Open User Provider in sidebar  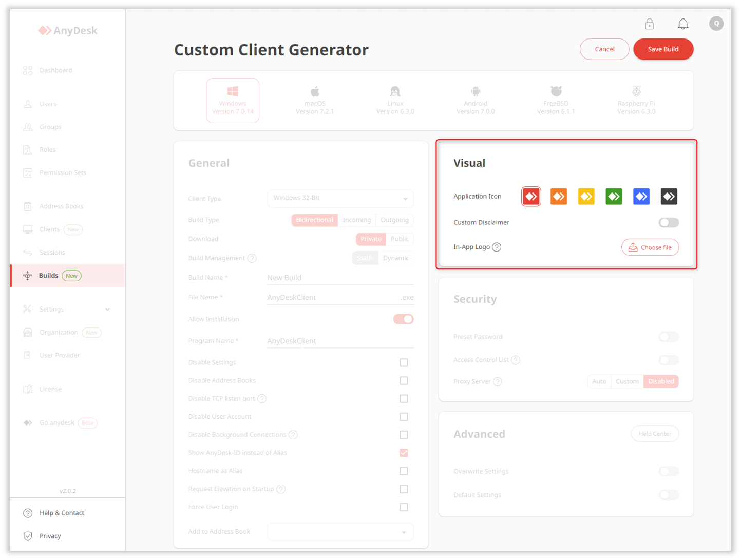pos(67,355)
